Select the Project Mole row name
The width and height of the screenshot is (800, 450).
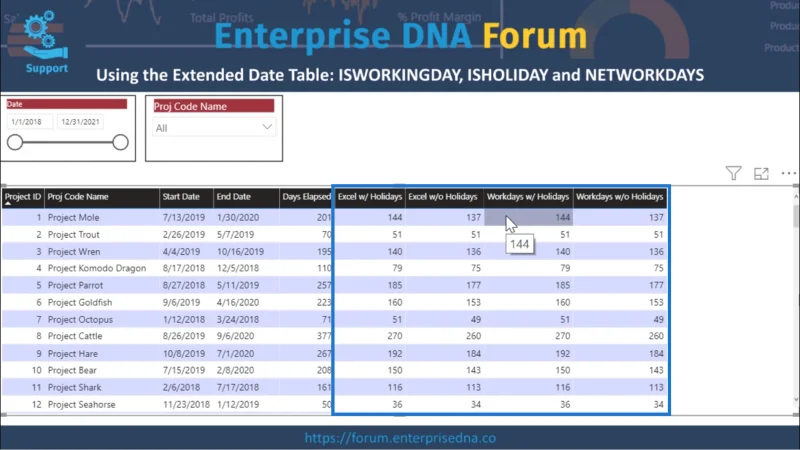coord(73,217)
